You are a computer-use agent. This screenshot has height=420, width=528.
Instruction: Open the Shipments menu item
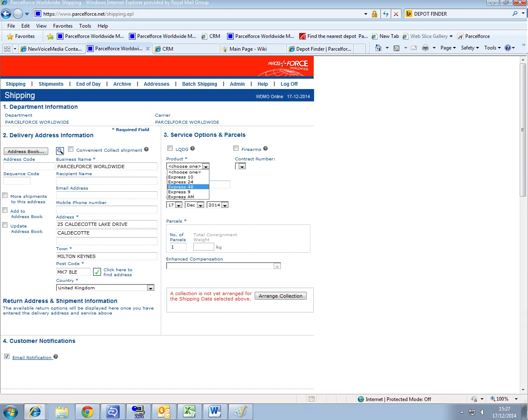(x=51, y=84)
